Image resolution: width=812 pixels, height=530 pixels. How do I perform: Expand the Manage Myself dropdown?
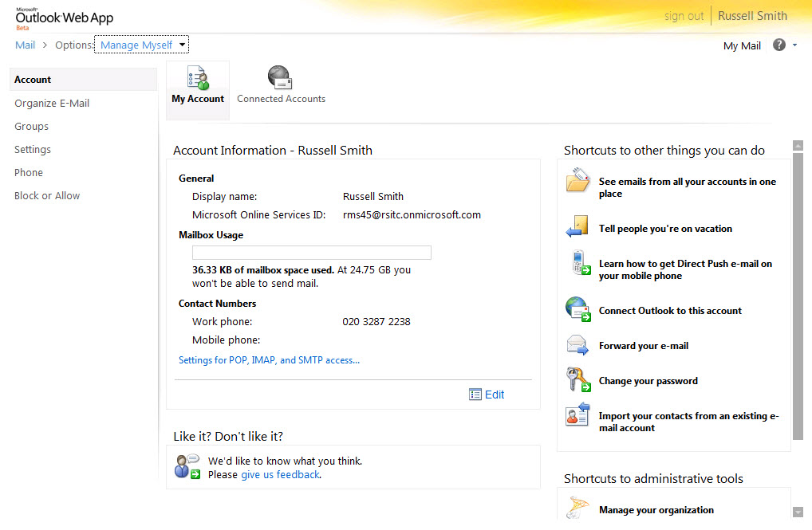click(x=183, y=45)
